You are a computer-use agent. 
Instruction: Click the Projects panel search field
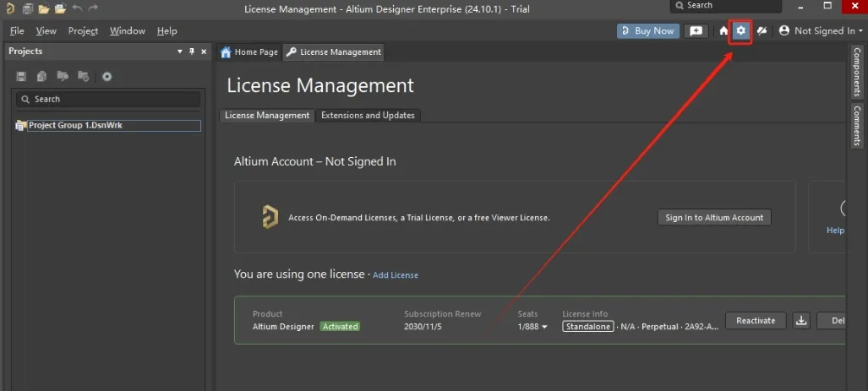click(108, 100)
